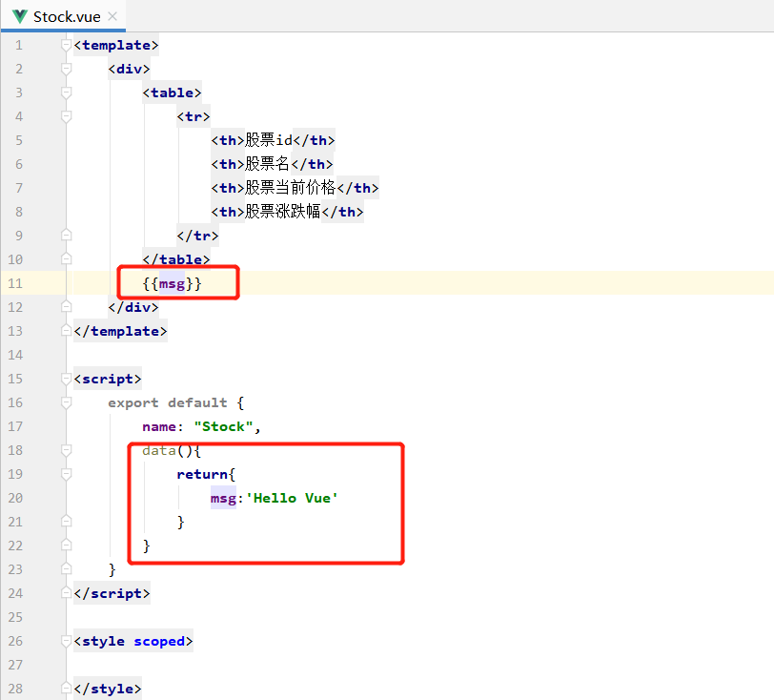The width and height of the screenshot is (774, 700).
Task: Click the fold end marker at line 21
Action: [x=66, y=521]
